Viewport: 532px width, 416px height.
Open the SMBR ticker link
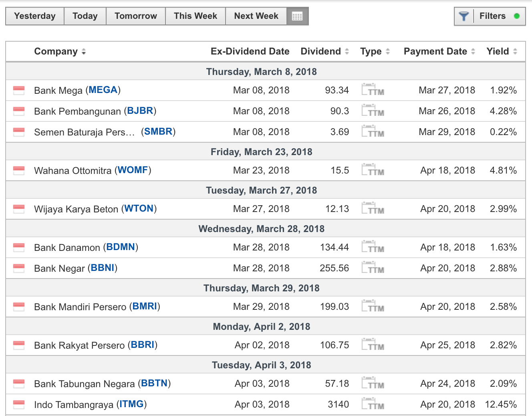pos(158,131)
